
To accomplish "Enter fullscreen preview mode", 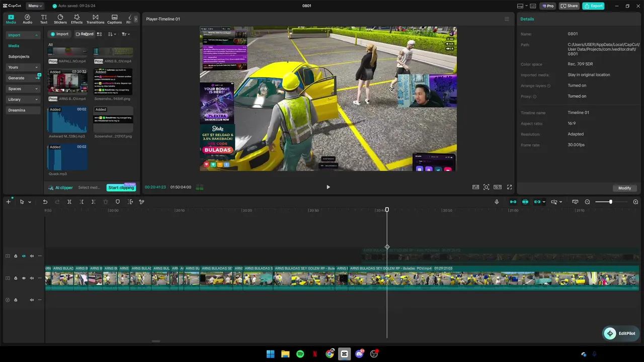I will pyautogui.click(x=509, y=187).
